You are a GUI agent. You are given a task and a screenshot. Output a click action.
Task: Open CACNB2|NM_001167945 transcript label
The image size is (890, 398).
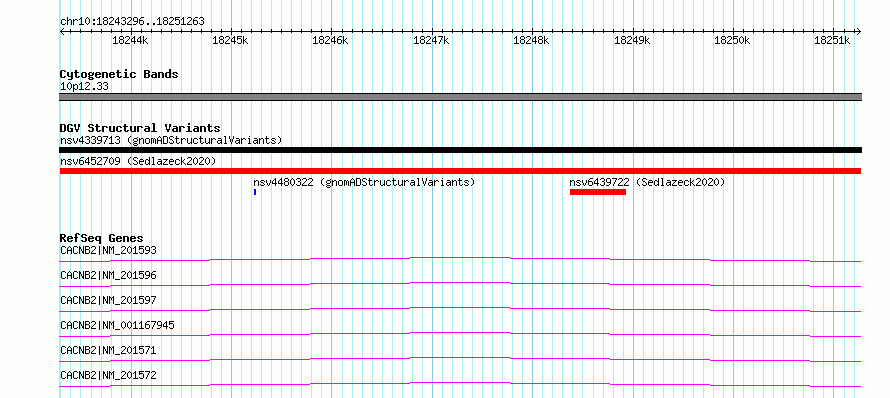click(x=117, y=325)
